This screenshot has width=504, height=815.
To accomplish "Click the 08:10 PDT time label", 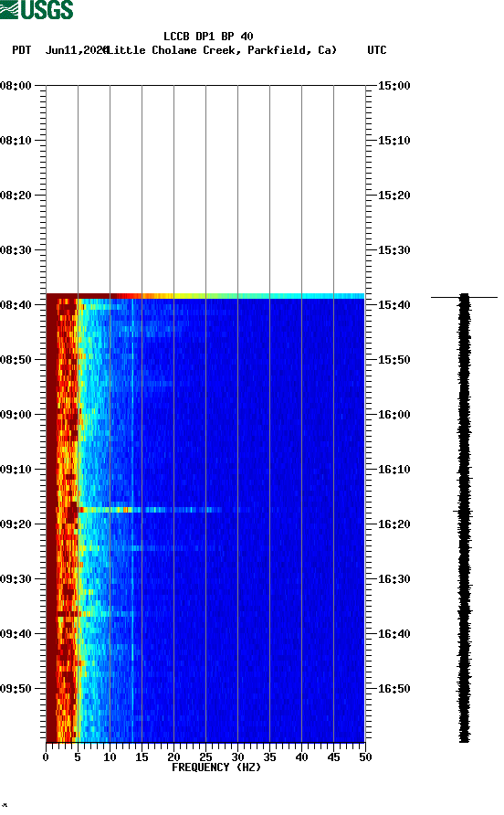I will pyautogui.click(x=16, y=141).
